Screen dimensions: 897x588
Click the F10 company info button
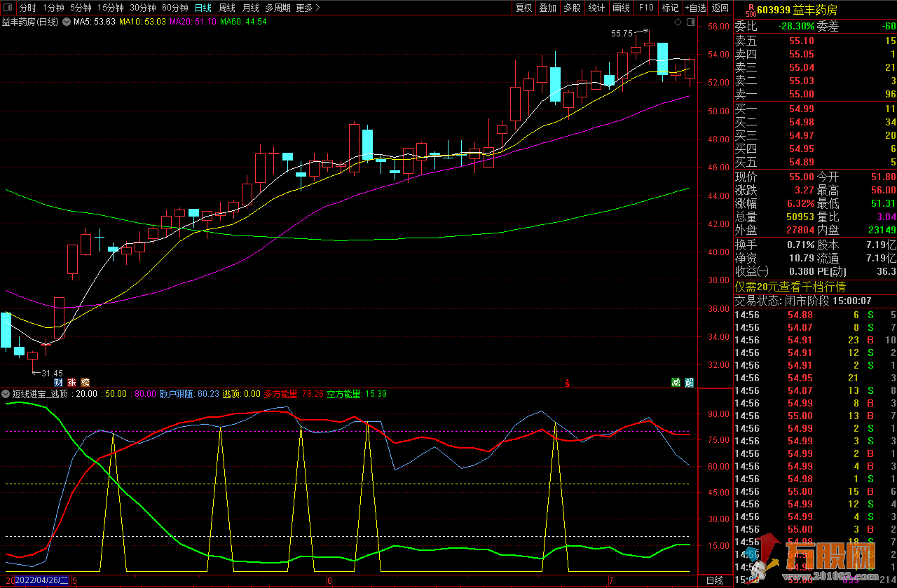click(645, 8)
